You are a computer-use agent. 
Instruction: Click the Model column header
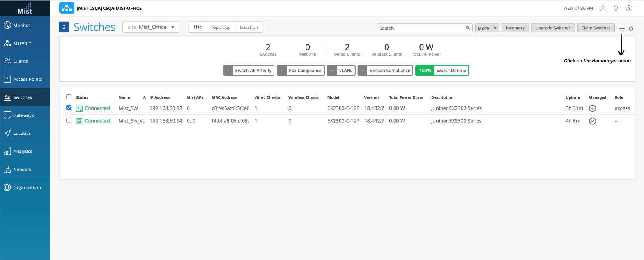333,97
